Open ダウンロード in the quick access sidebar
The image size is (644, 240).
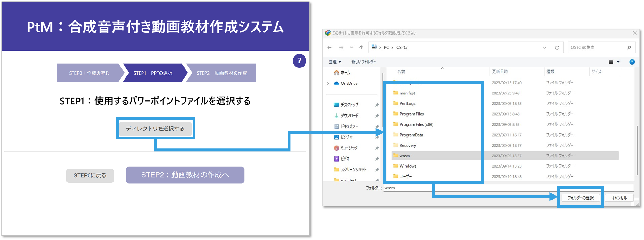coord(349,116)
